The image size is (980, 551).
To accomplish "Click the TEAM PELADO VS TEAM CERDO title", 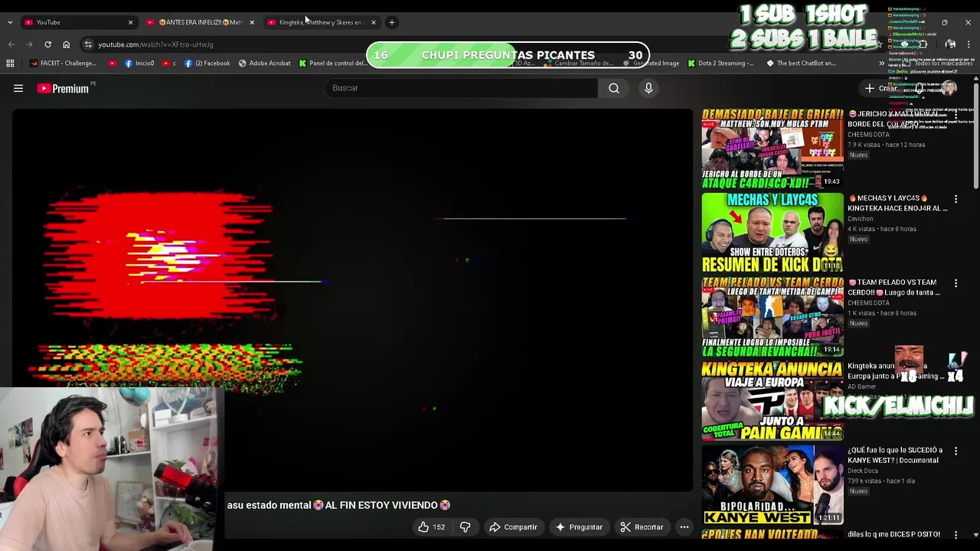I will (x=894, y=287).
